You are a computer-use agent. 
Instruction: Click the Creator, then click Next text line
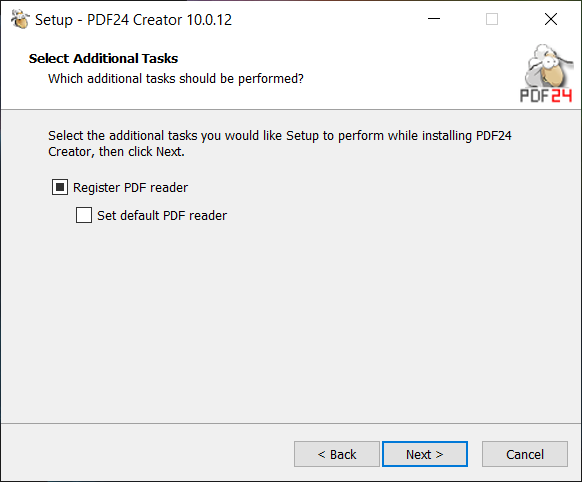click(x=116, y=152)
